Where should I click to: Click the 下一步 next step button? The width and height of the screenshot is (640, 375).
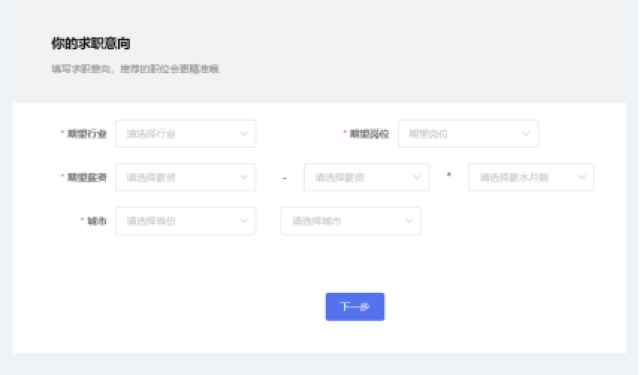click(x=355, y=306)
